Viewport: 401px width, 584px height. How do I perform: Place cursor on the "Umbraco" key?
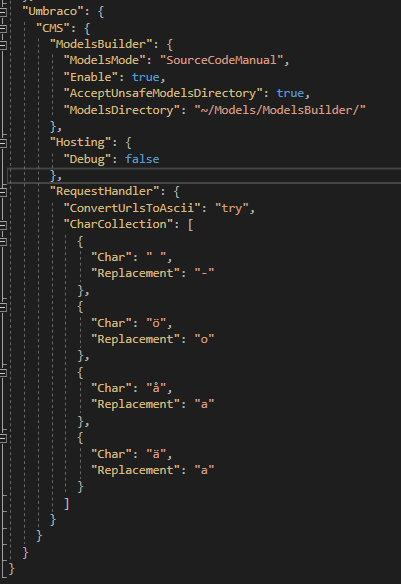pyautogui.click(x=53, y=11)
